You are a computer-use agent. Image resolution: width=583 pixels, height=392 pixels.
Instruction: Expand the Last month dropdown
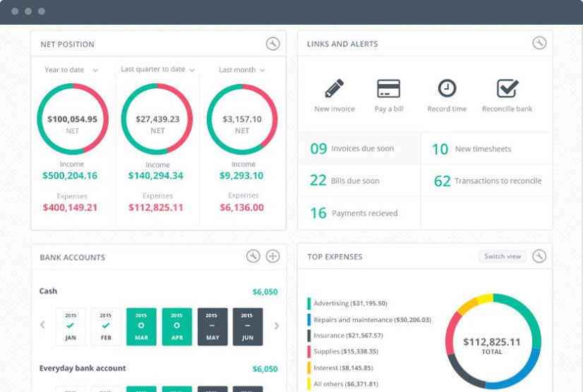pos(241,70)
